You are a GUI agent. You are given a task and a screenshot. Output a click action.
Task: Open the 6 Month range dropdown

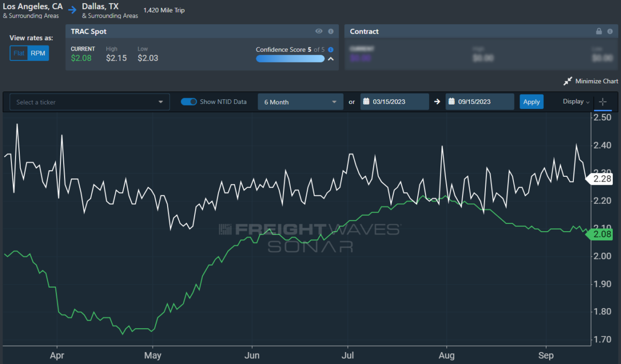click(x=300, y=102)
